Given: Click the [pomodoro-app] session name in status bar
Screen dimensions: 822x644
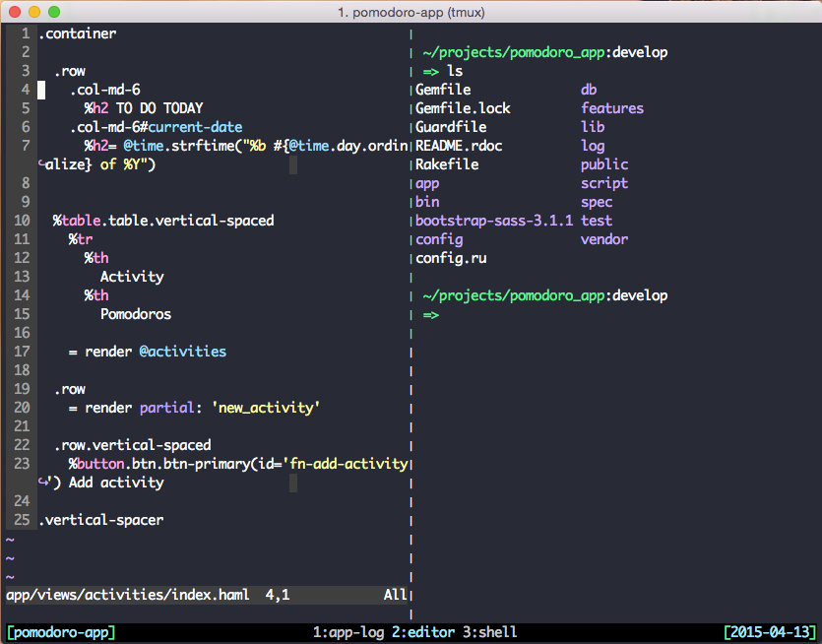Looking at the screenshot, I should [61, 632].
